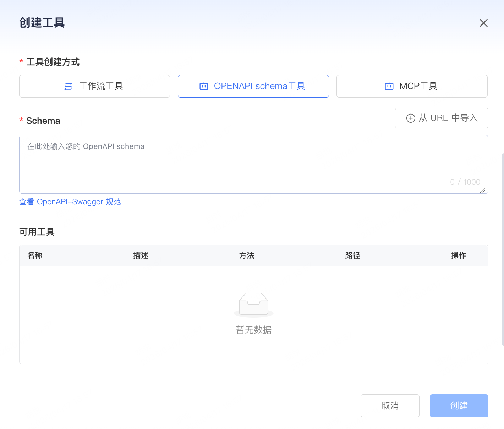
Task: Open the 查看 OpenAPI-Swagger 规范 link
Action: (70, 202)
